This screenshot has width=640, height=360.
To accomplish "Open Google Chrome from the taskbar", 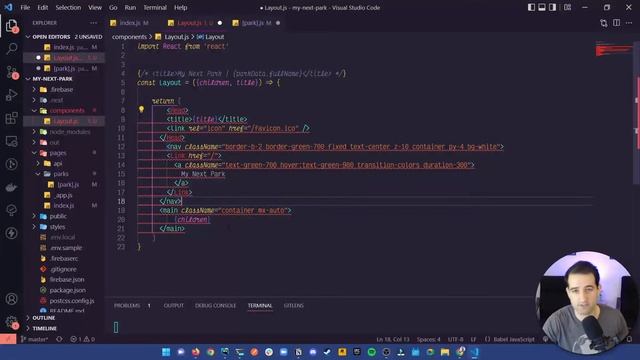I will [210, 352].
